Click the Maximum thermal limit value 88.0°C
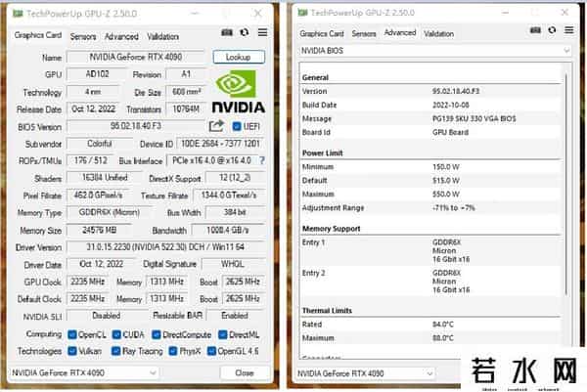Screen dimensions: 587x392 click(x=443, y=338)
